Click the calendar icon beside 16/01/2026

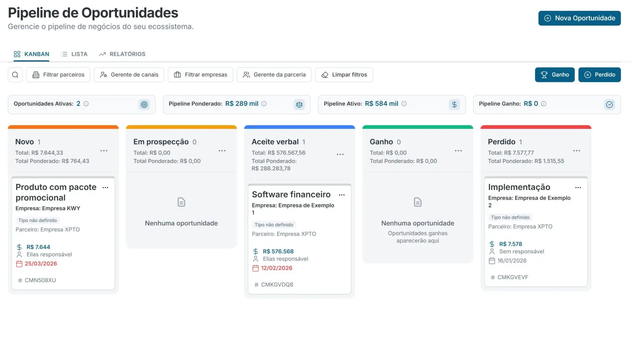click(492, 261)
